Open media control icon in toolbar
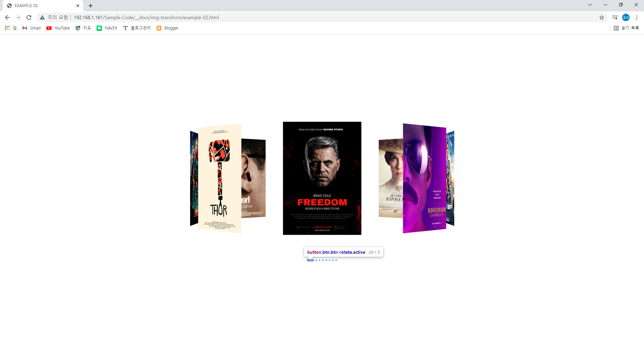The image size is (644, 362). (615, 17)
